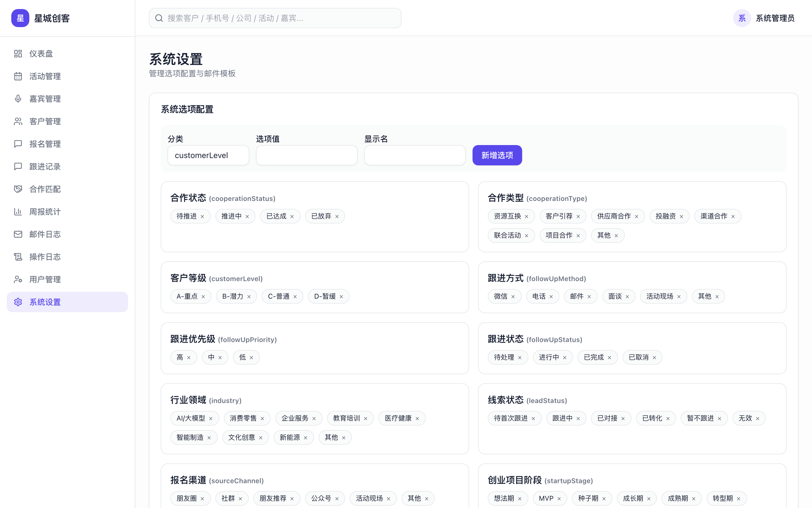Viewport: 812px width, 508px height.
Task: Click the 系统设置 gear icon
Action: click(18, 302)
